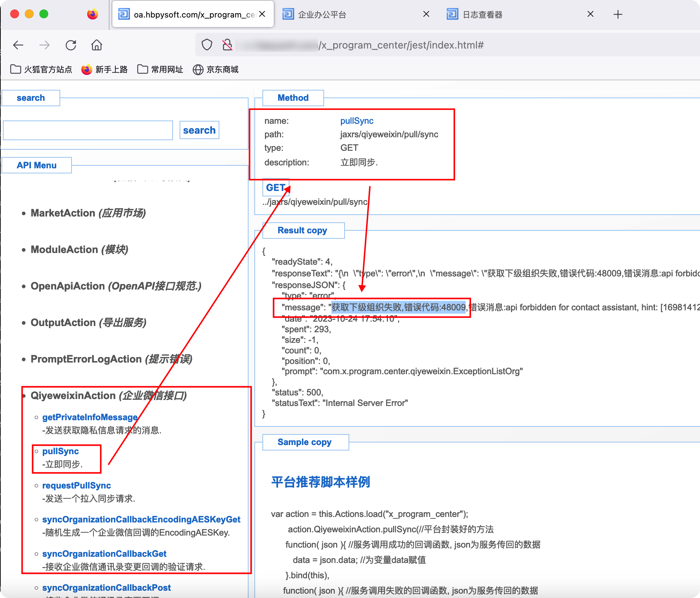The width and height of the screenshot is (700, 598).
Task: Close the oa.hbpysoft.com tab
Action: (x=262, y=14)
